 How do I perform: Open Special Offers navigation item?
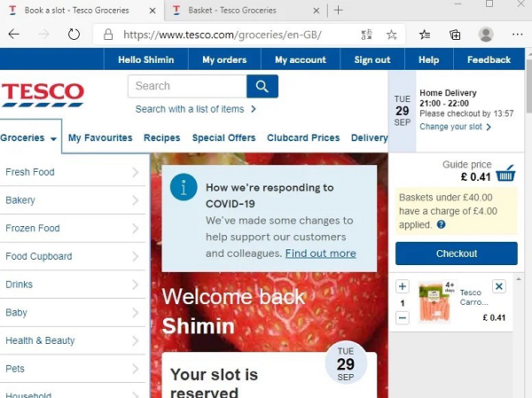(224, 137)
